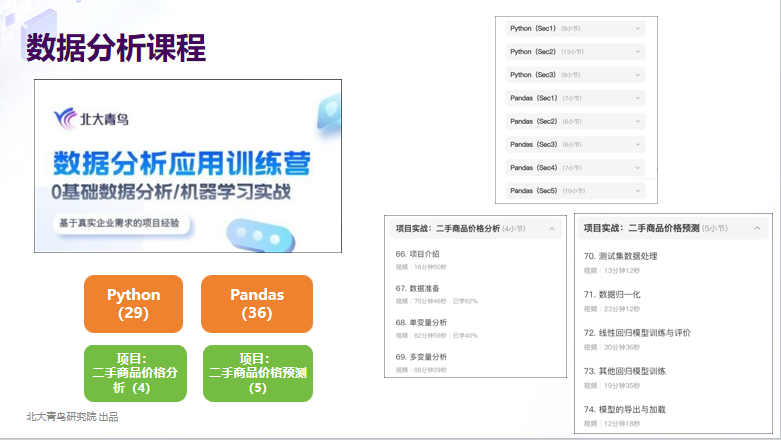Select the Pandas (Sec3) row label
The width and height of the screenshot is (781, 440).
(533, 145)
